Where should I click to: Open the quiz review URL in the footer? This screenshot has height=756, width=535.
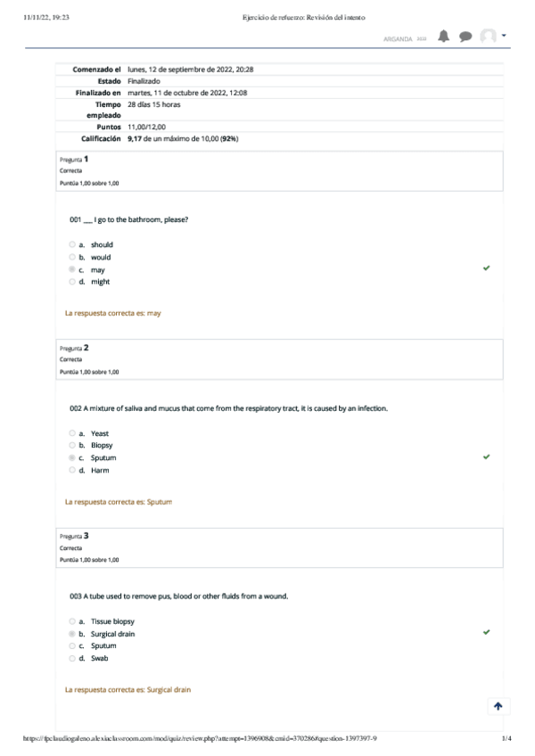pyautogui.click(x=200, y=738)
